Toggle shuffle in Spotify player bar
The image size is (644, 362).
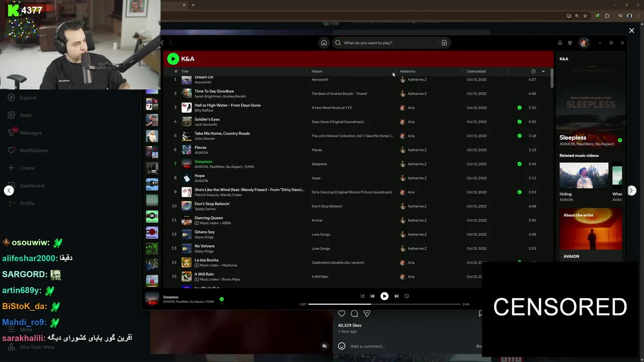[362, 296]
